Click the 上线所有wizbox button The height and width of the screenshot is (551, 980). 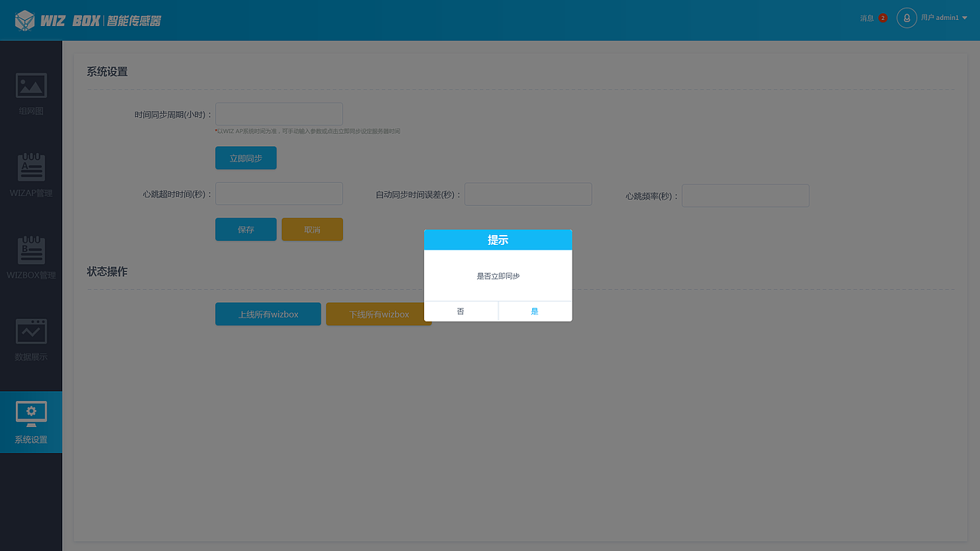point(268,314)
